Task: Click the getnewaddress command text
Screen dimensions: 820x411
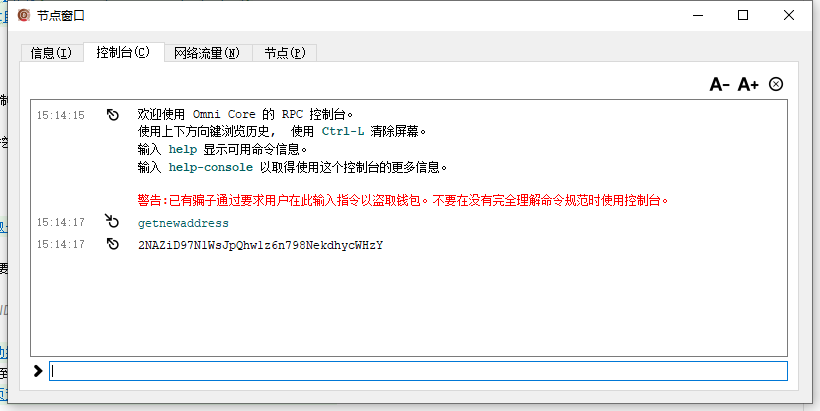Action: click(183, 223)
